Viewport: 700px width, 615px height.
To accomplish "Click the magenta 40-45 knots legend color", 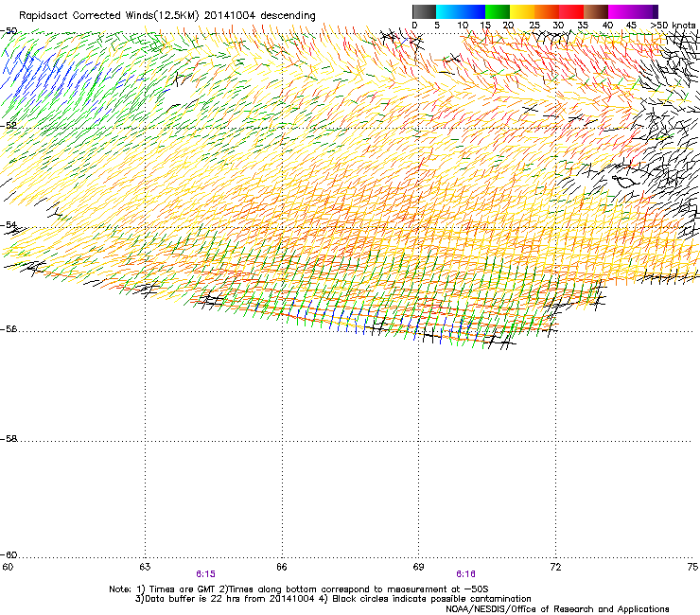I will pos(621,11).
